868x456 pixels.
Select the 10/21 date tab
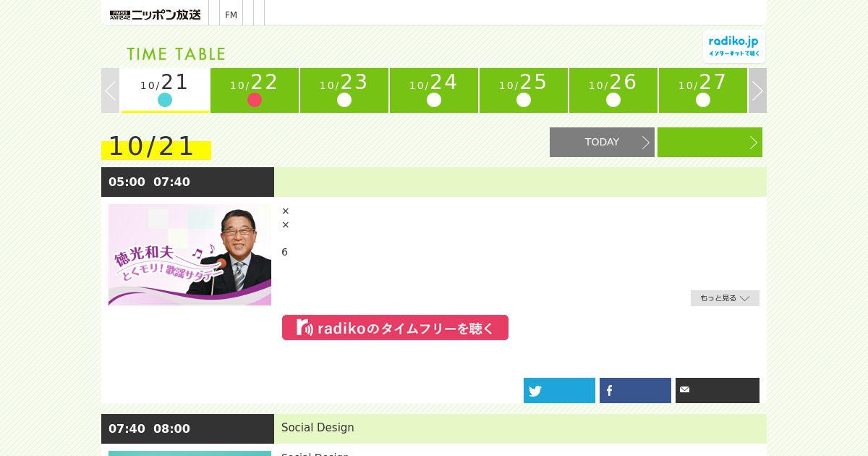165,90
